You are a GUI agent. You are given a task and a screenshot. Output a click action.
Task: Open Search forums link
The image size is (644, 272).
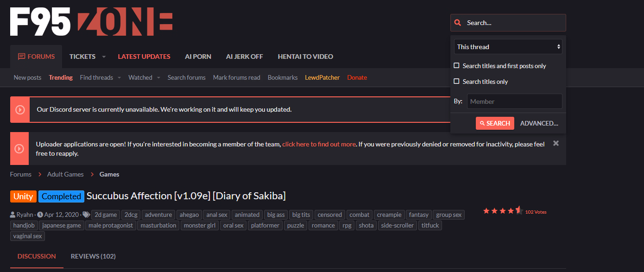pyautogui.click(x=187, y=77)
